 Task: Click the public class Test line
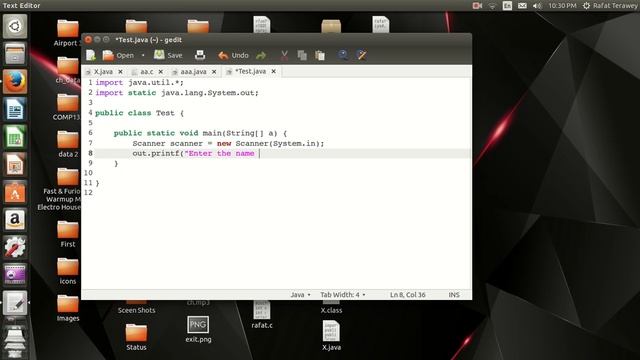click(139, 113)
